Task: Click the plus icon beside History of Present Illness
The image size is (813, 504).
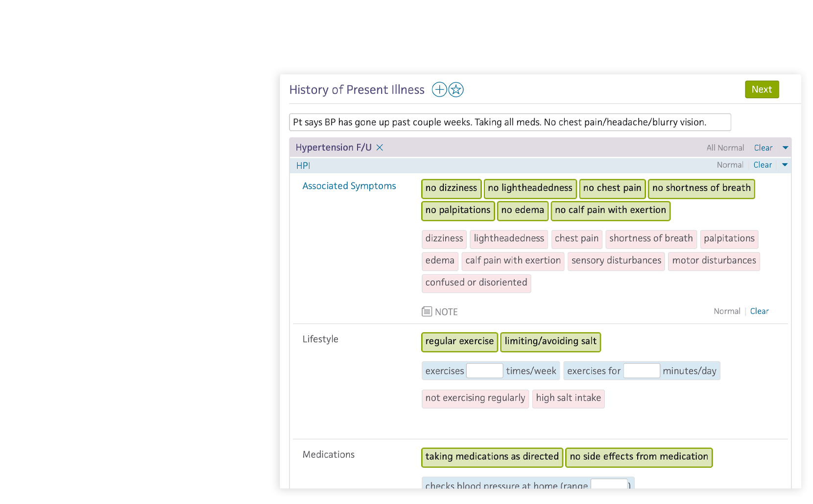Action: pyautogui.click(x=439, y=90)
